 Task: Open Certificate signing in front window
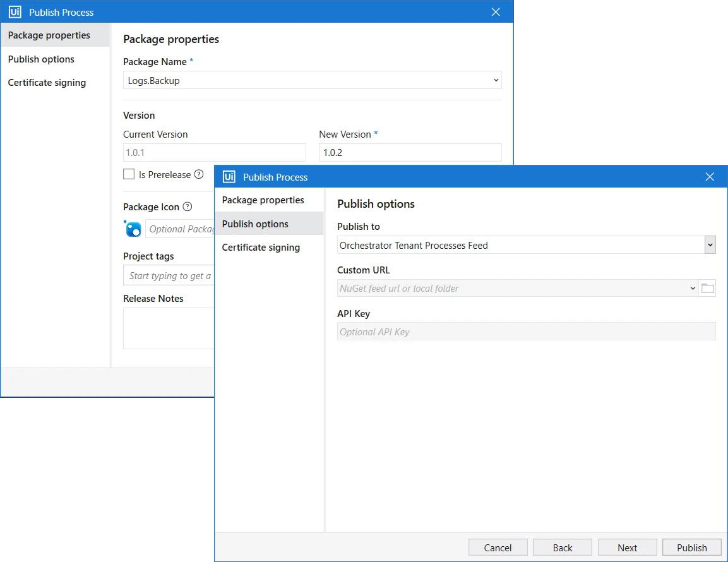pyautogui.click(x=269, y=248)
